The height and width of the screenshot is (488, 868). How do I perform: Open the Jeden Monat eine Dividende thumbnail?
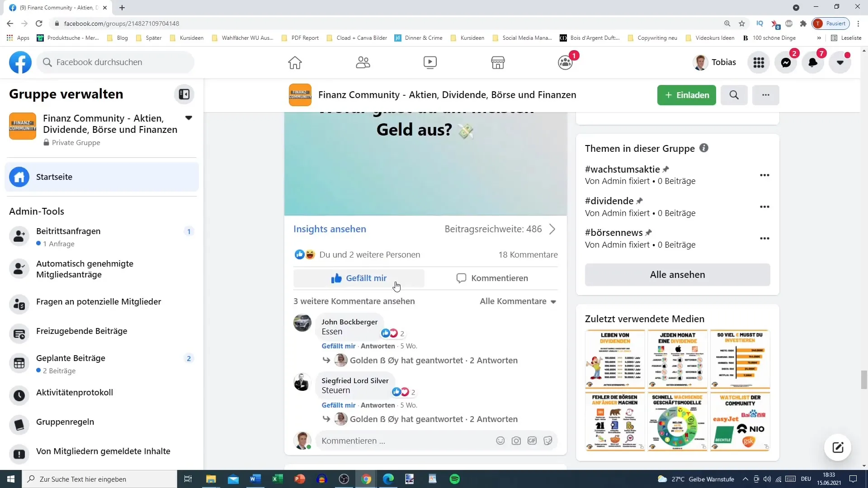point(677,359)
